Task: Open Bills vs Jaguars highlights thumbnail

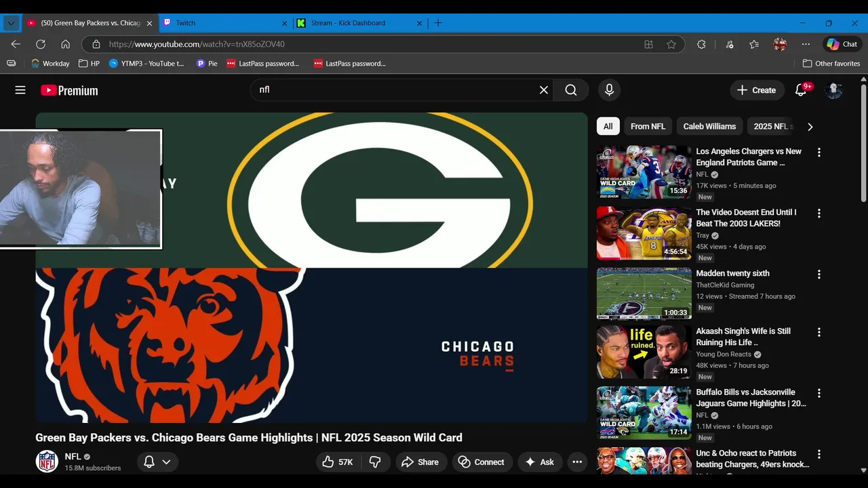Action: (644, 413)
